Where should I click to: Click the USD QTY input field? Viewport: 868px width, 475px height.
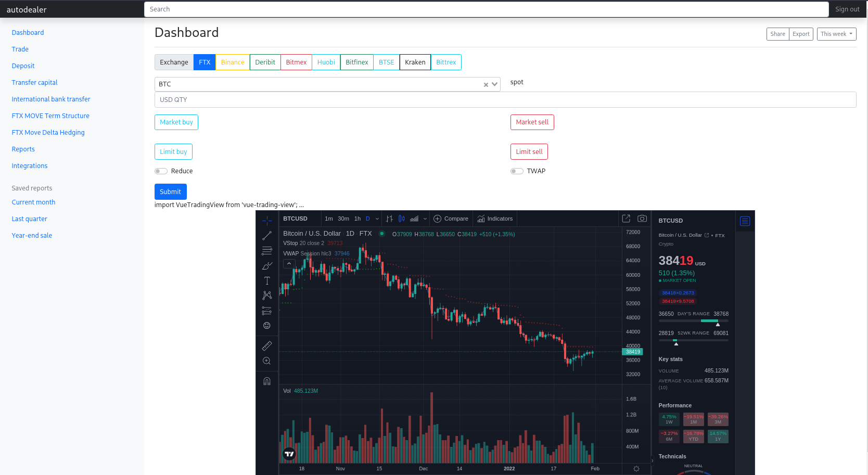(x=505, y=100)
